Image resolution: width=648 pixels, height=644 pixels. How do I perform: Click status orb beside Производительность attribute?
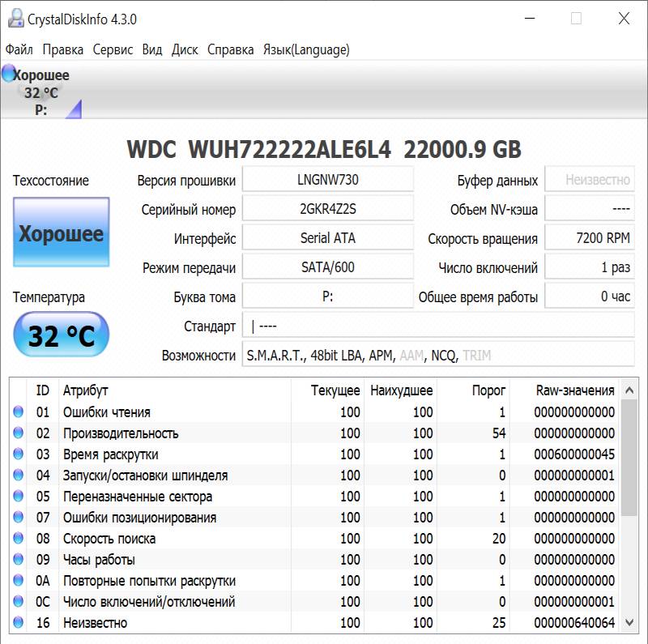(x=18, y=433)
